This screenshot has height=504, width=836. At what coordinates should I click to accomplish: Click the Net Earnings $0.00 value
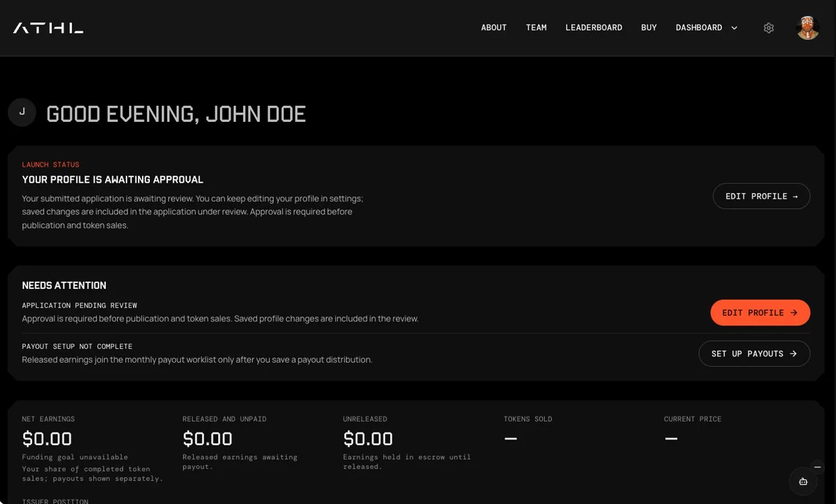point(47,439)
